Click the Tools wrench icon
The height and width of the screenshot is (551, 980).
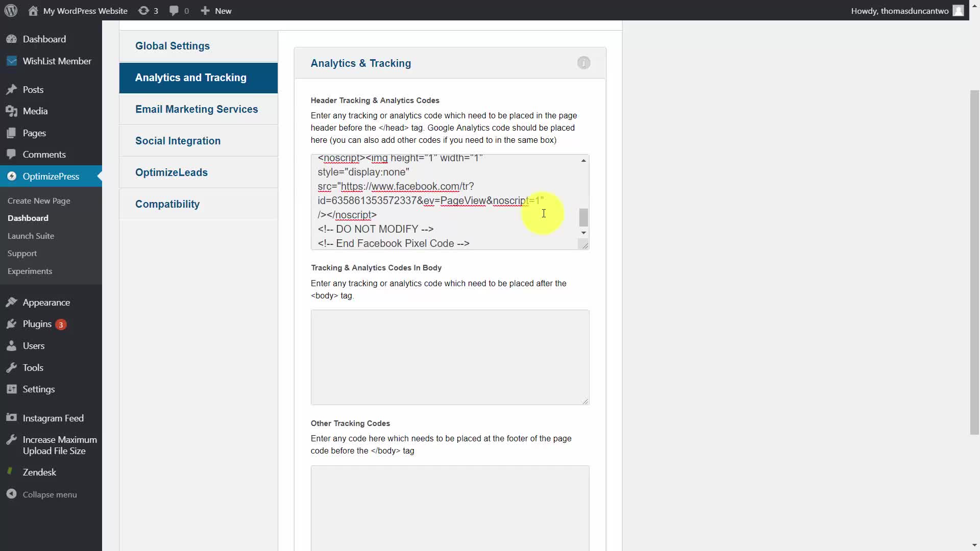pos(11,367)
